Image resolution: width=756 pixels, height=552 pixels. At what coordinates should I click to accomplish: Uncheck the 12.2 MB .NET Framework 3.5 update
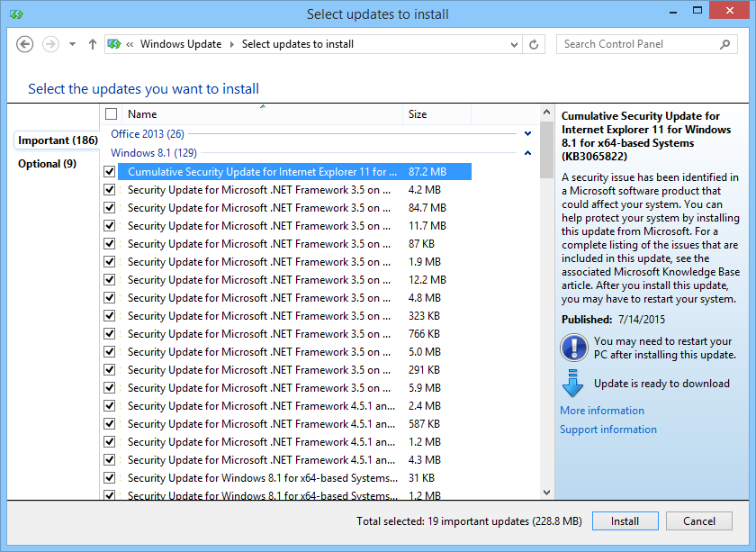[x=110, y=279]
